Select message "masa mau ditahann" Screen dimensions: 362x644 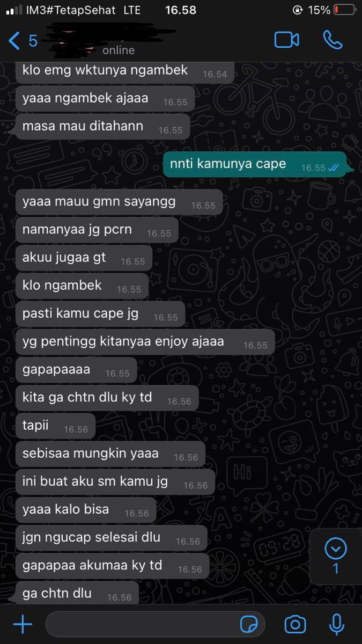[102, 127]
